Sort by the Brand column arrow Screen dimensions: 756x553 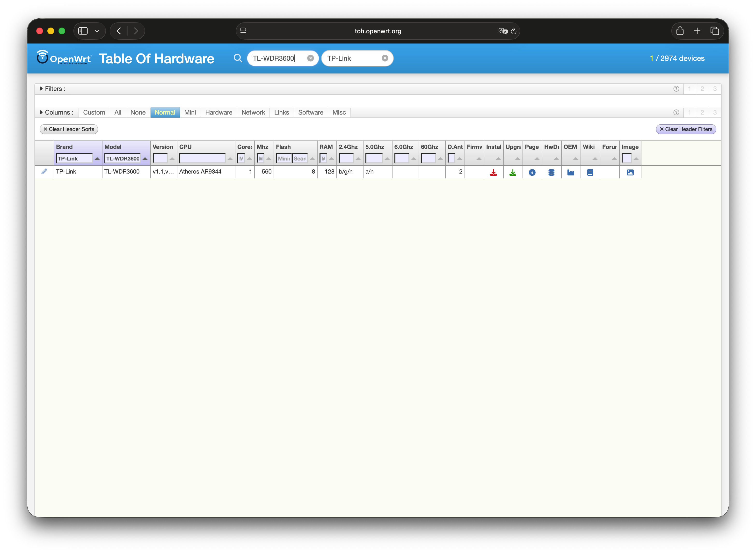click(97, 159)
